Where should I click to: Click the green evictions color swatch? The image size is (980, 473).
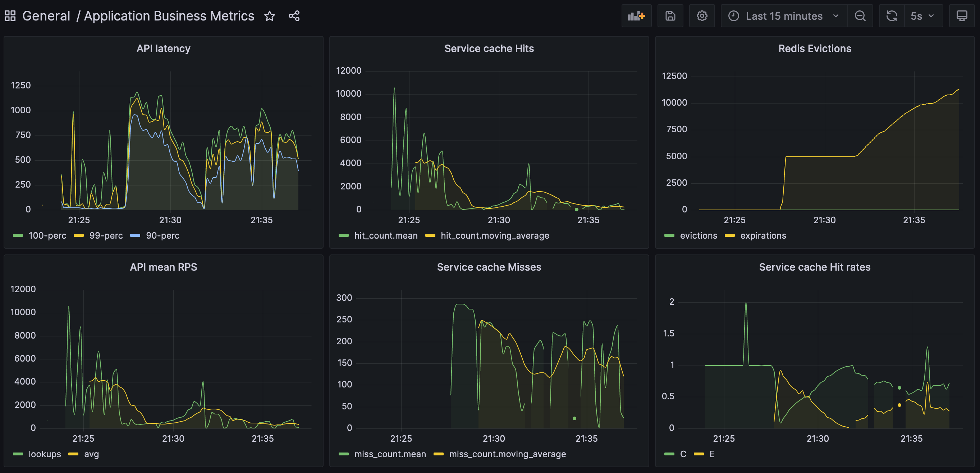click(x=669, y=236)
